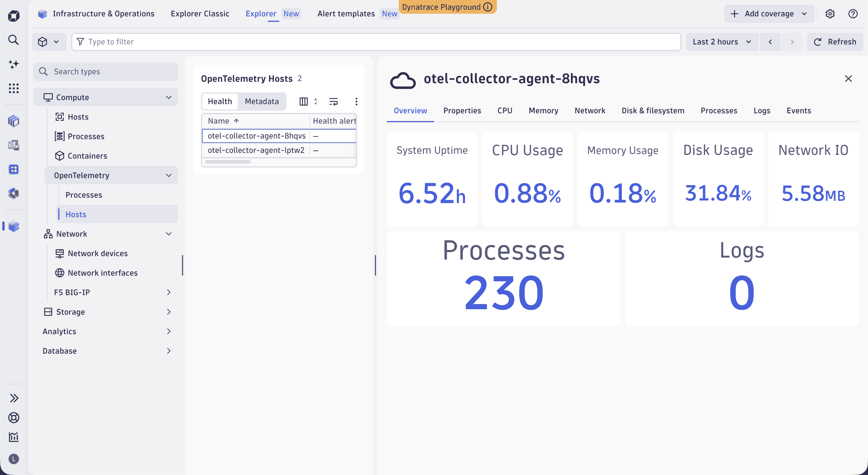Screen dimensions: 868x475
Task: Collapse the Compute section
Action: [x=169, y=97]
